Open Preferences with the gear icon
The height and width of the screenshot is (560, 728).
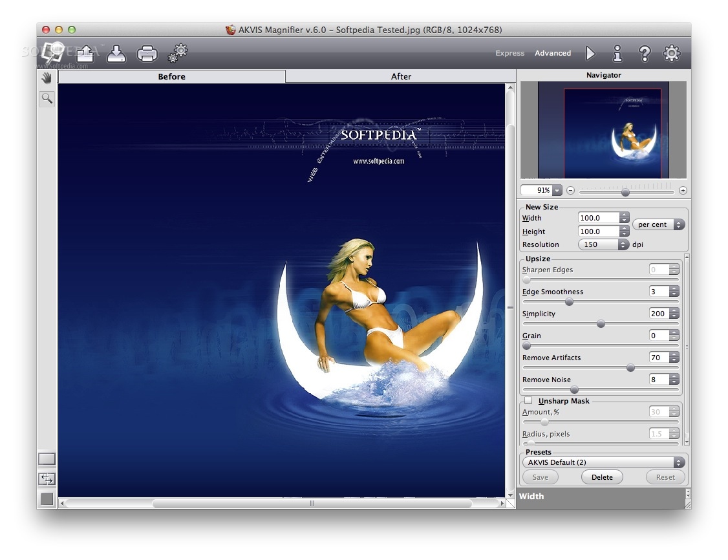point(672,53)
